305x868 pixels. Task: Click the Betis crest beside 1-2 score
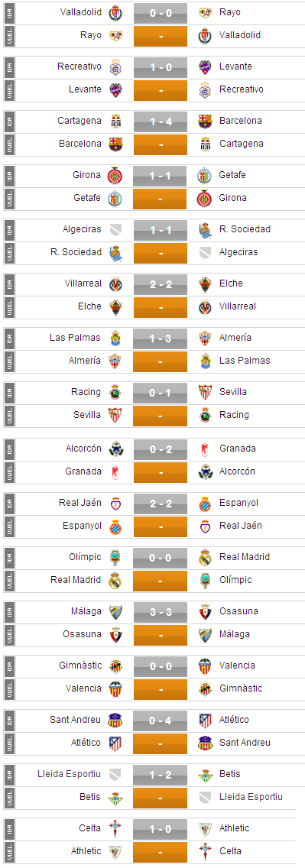coord(206,775)
